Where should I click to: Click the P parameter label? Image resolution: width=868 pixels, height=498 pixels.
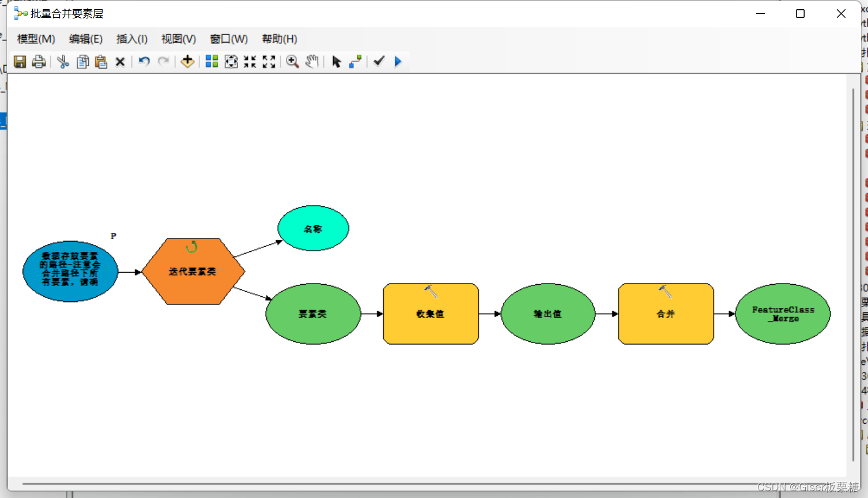point(114,236)
